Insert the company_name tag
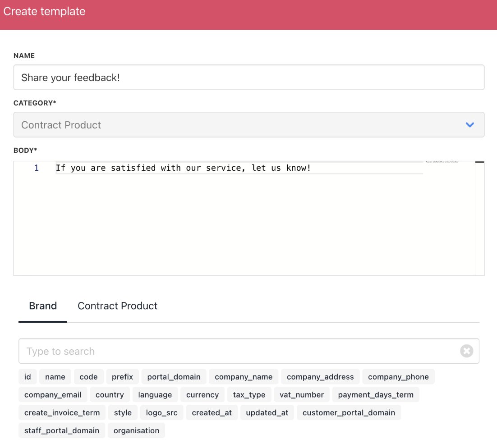Screen dimensions: 497x448 (x=244, y=377)
